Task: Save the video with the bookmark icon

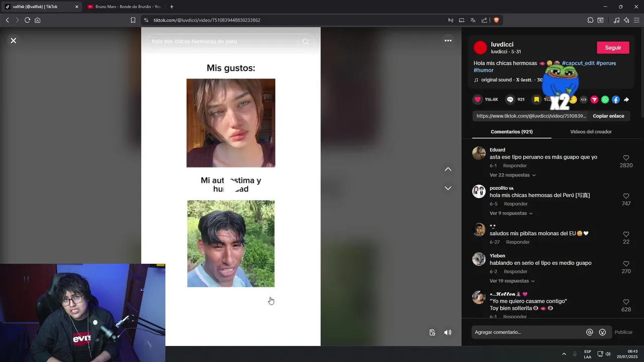Action: 536,100
